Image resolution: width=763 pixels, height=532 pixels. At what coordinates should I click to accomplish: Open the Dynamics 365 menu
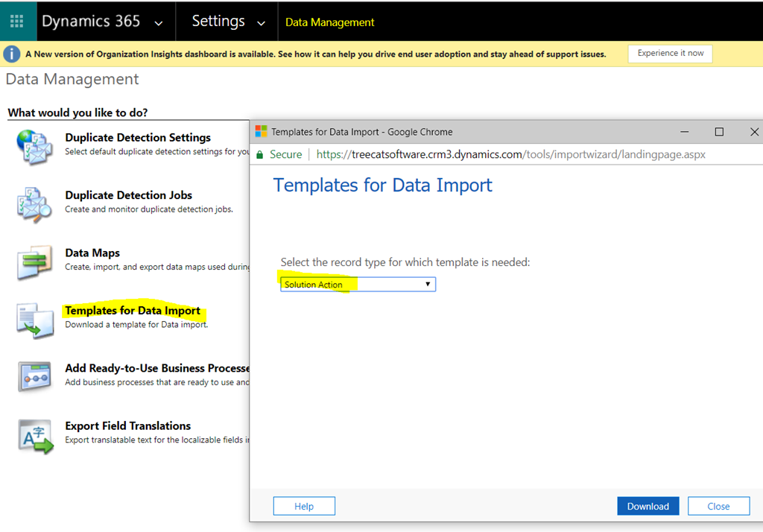point(91,21)
